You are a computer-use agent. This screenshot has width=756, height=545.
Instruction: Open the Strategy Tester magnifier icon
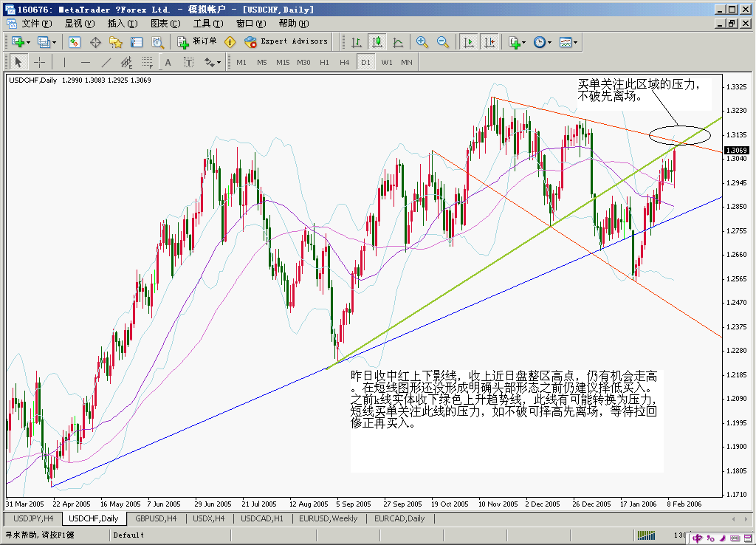pyautogui.click(x=157, y=42)
